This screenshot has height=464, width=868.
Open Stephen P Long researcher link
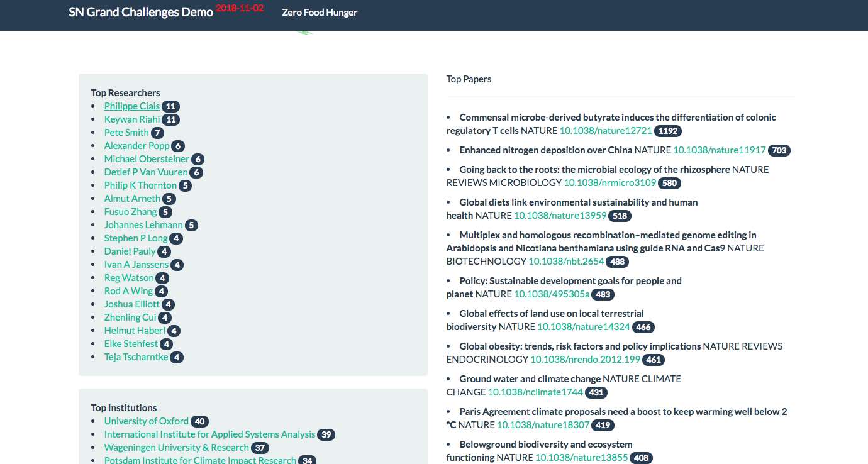click(x=136, y=238)
